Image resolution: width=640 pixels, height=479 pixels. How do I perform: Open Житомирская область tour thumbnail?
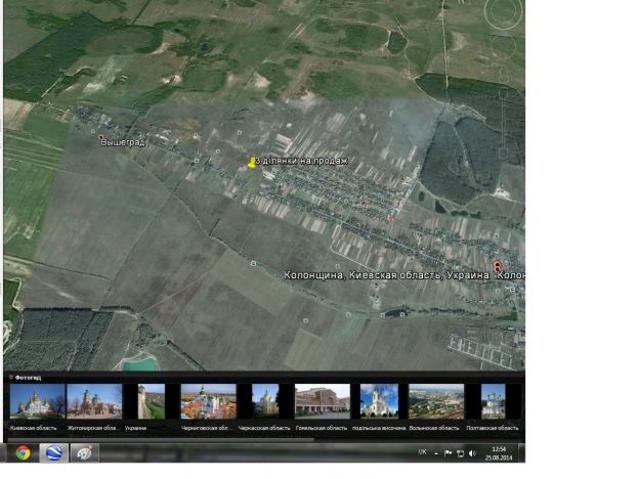click(x=94, y=401)
